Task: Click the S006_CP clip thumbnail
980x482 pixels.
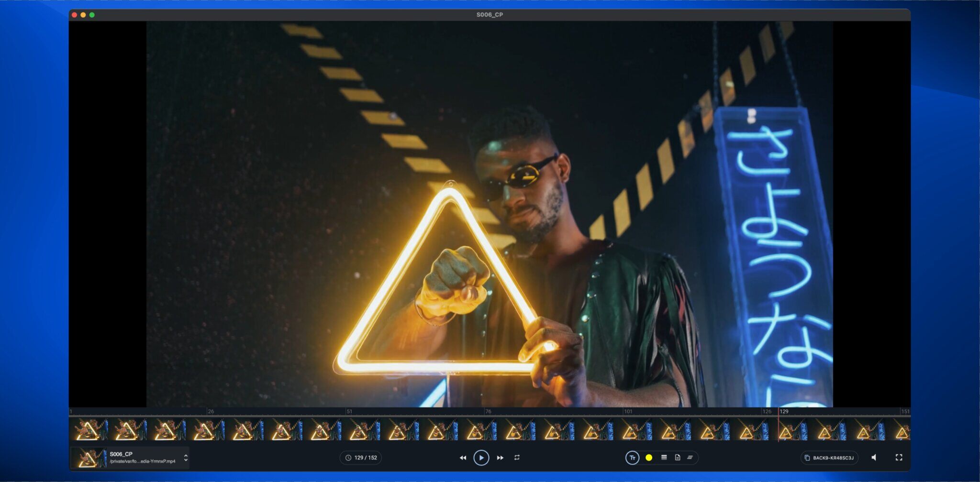Action: pyautogui.click(x=89, y=458)
